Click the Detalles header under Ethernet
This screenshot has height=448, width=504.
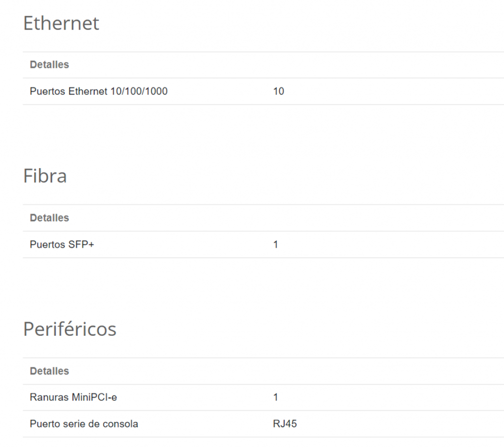click(x=49, y=64)
